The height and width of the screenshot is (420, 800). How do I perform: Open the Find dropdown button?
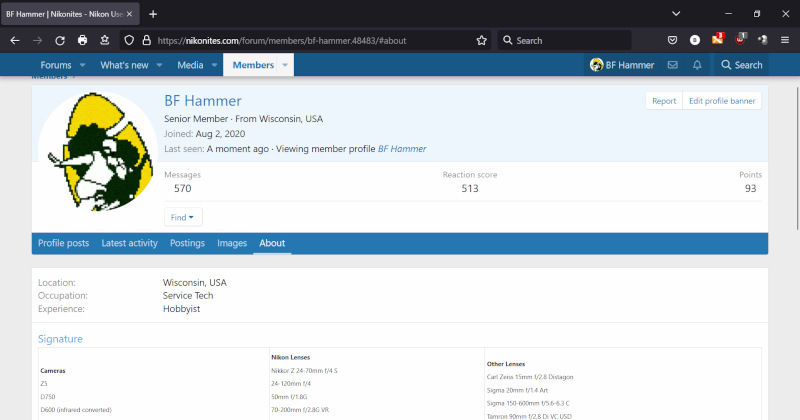[183, 217]
